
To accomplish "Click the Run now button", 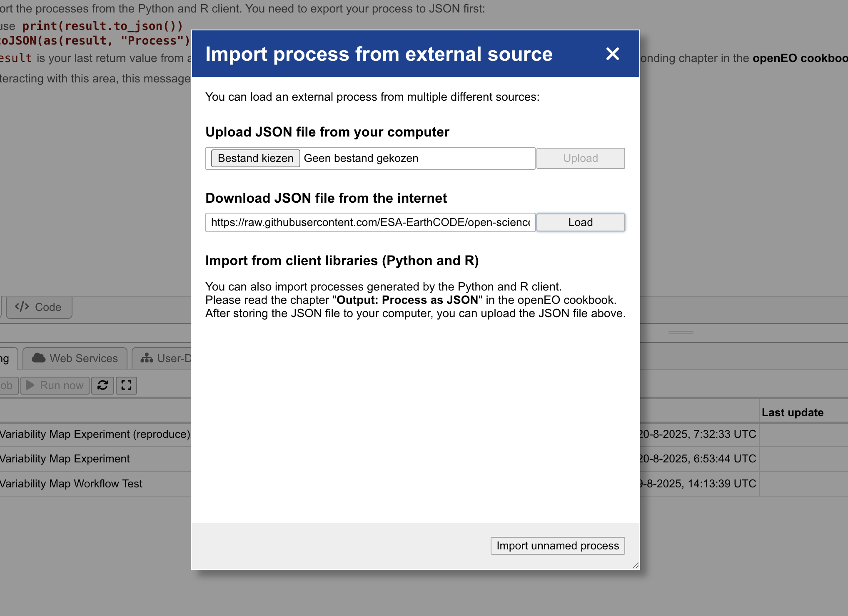I will 55,385.
